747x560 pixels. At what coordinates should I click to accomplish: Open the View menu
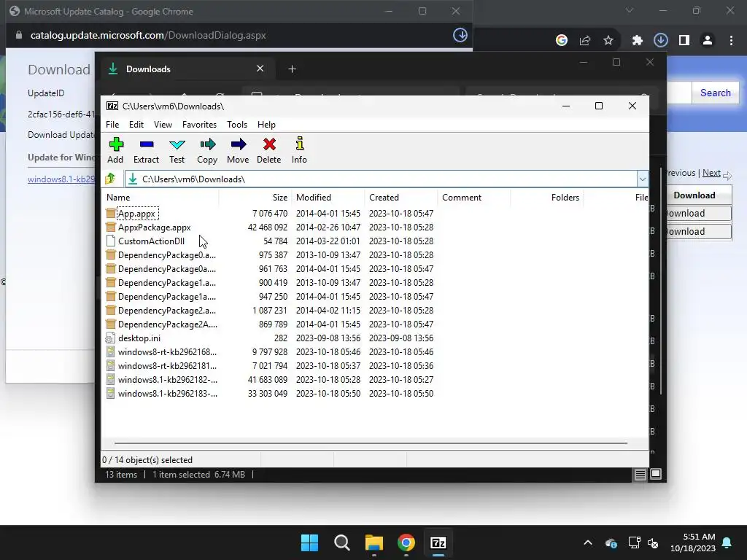tap(163, 124)
